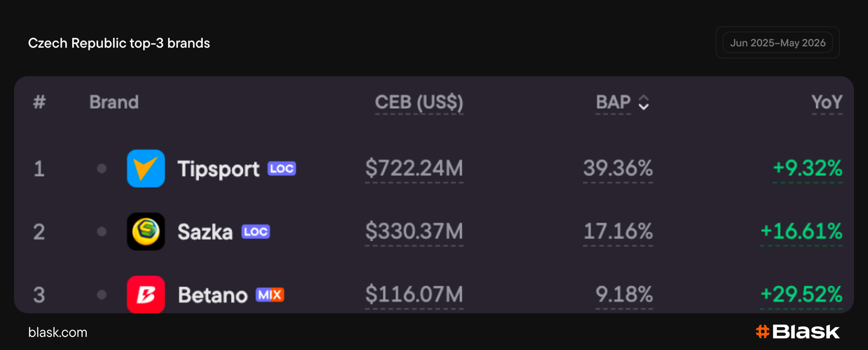The width and height of the screenshot is (868, 350).
Task: Click the Tipsport brand logo icon
Action: [146, 168]
